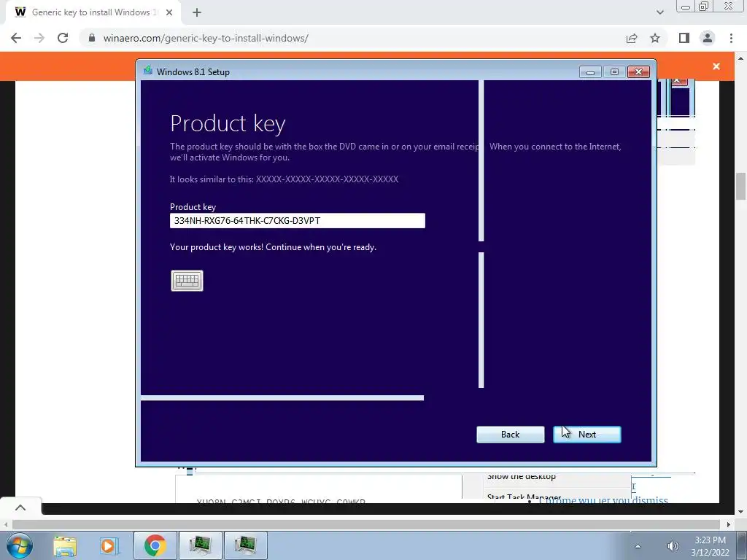Open the share page icon in Chrome
The height and width of the screenshot is (560, 747).
tap(632, 38)
